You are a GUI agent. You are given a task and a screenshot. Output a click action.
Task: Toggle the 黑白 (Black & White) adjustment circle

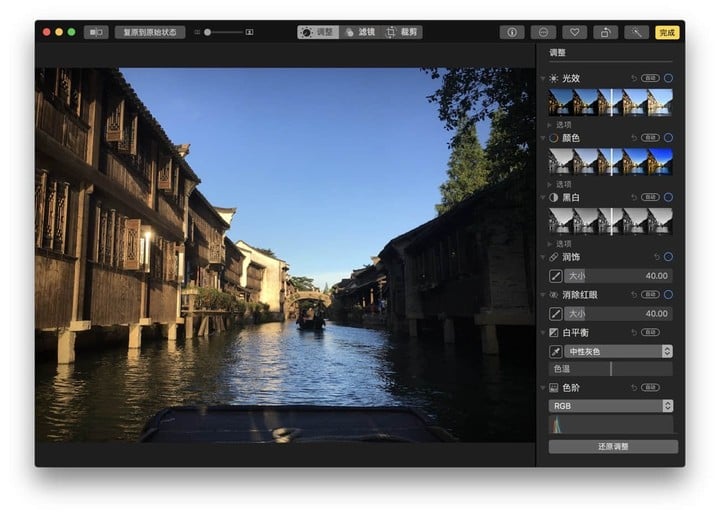668,197
